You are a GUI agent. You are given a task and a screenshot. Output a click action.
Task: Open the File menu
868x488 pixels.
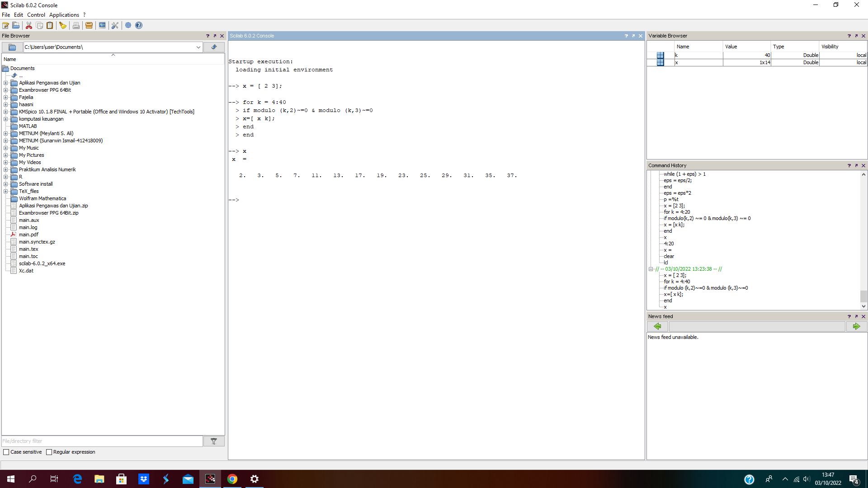pos(6,15)
